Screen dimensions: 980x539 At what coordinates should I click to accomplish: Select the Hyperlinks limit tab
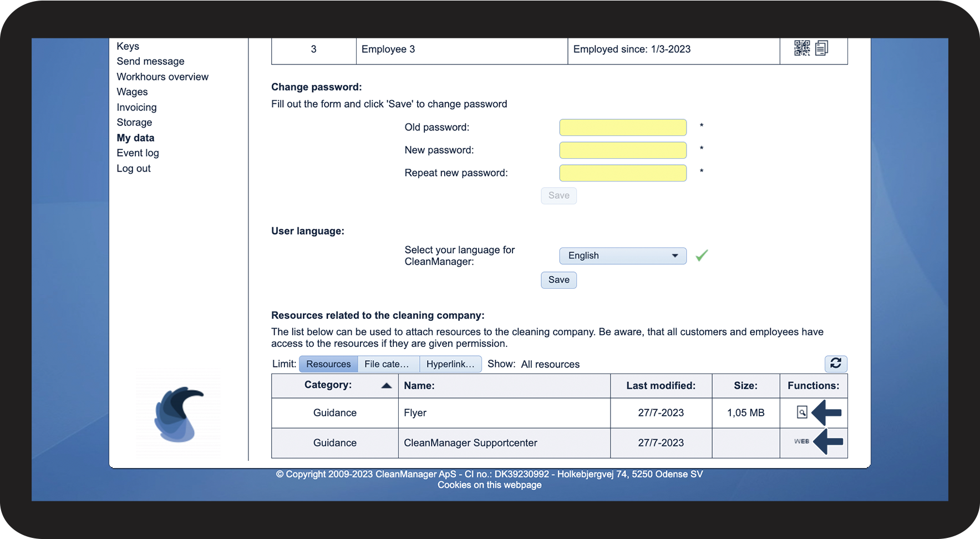tap(450, 364)
